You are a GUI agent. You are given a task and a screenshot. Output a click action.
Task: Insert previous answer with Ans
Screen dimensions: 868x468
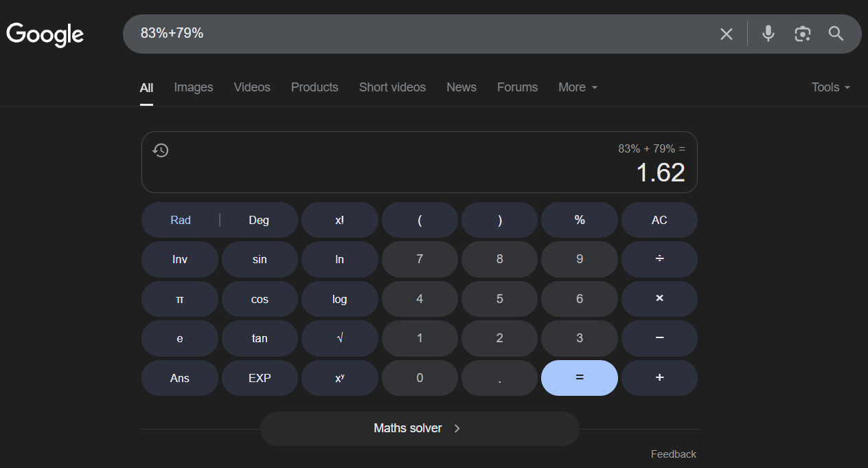[180, 378]
